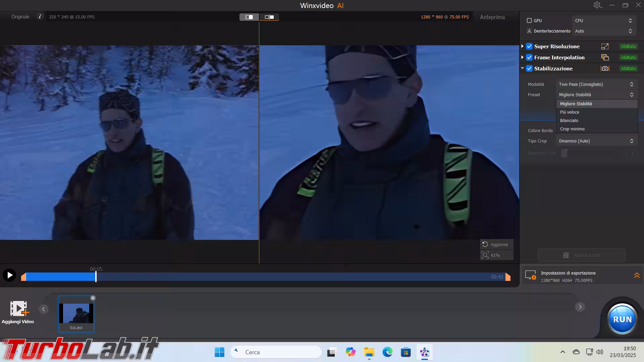Click the Super Risoluzione upscale icon
This screenshot has width=644, height=362.
(x=605, y=47)
